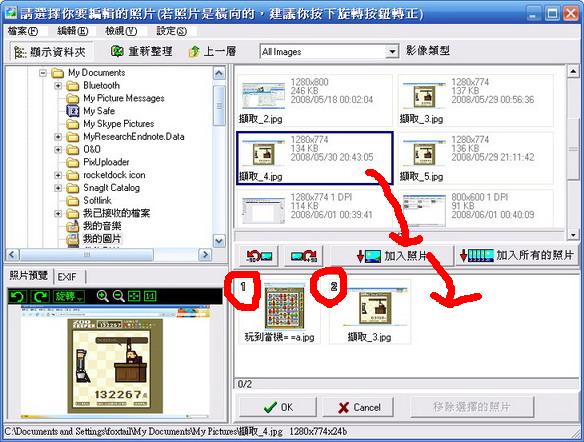Click the Bluetooth folder icon

click(x=73, y=86)
